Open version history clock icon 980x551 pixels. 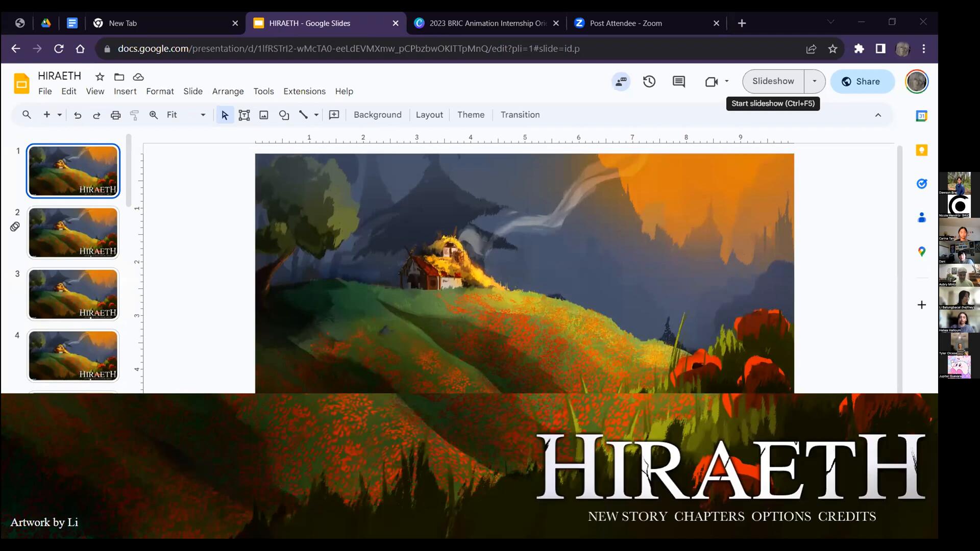(x=649, y=82)
